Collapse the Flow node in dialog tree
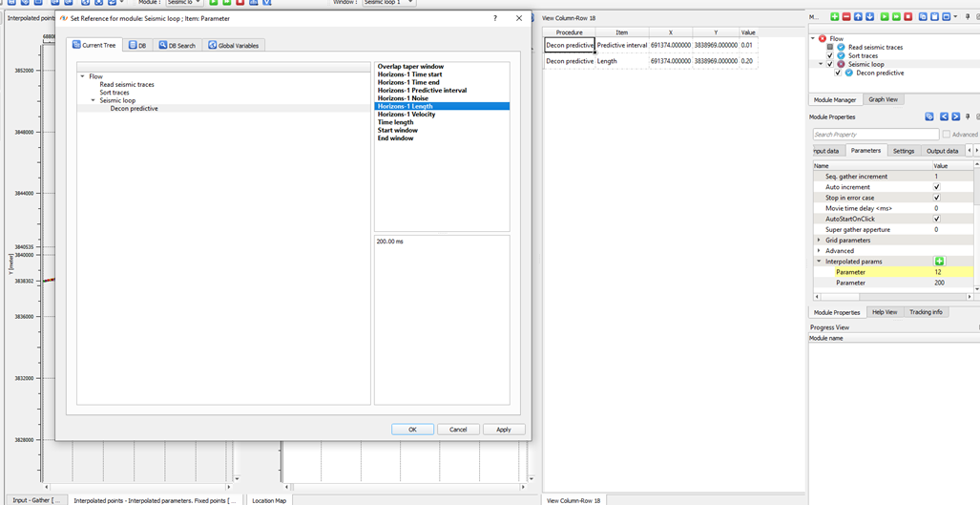The height and width of the screenshot is (505, 980). point(82,76)
